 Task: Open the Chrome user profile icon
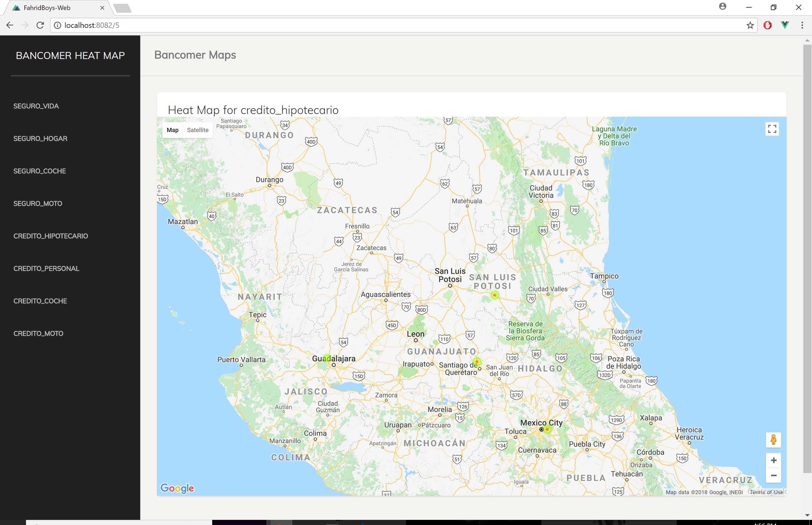click(723, 6)
